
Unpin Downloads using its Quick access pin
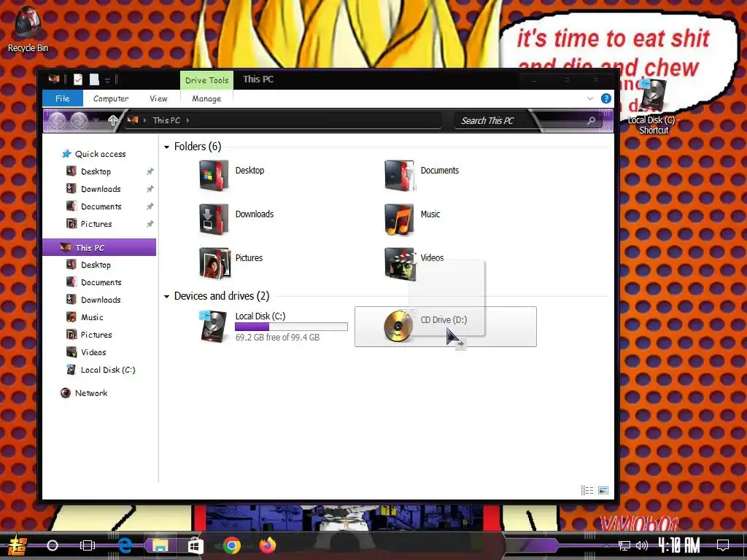coord(150,189)
